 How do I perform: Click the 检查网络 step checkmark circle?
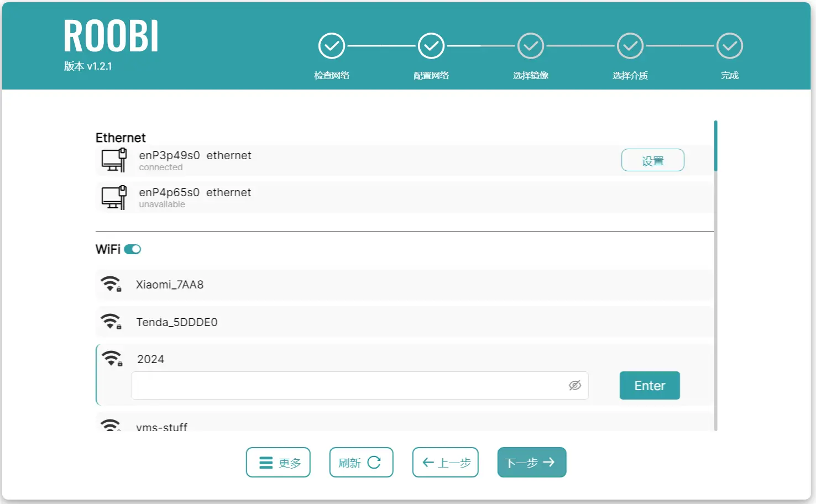coord(332,46)
